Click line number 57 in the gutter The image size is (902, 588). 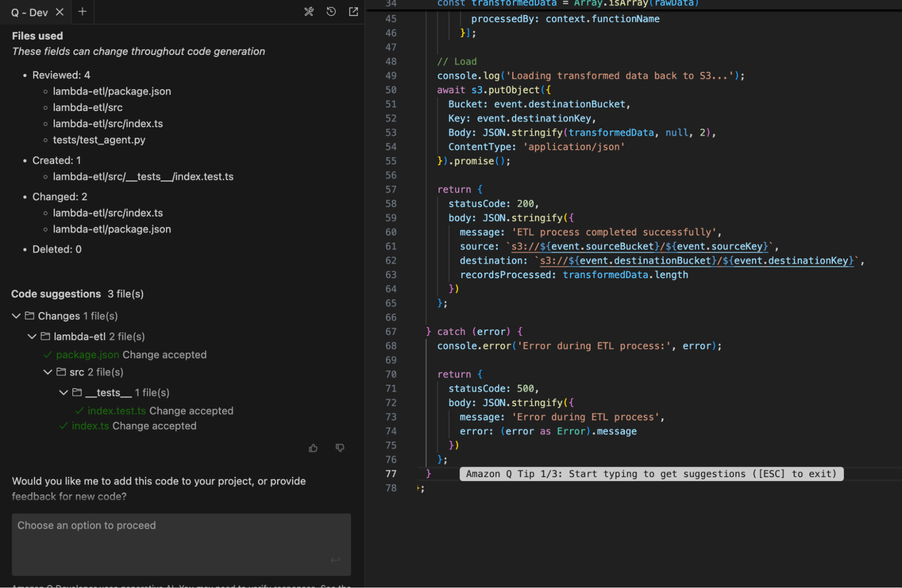pos(391,189)
